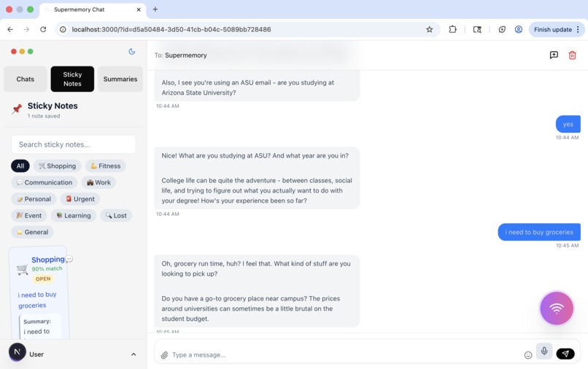Screen dimensions: 588x369
Task: Delete chat with red trash icon
Action: pyautogui.click(x=572, y=55)
